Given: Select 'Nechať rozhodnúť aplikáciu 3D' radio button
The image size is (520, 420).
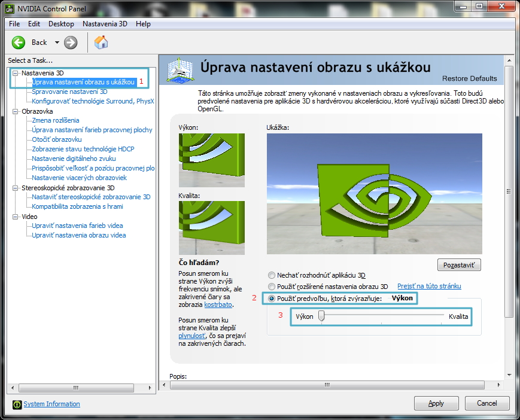Looking at the screenshot, I should tap(272, 275).
